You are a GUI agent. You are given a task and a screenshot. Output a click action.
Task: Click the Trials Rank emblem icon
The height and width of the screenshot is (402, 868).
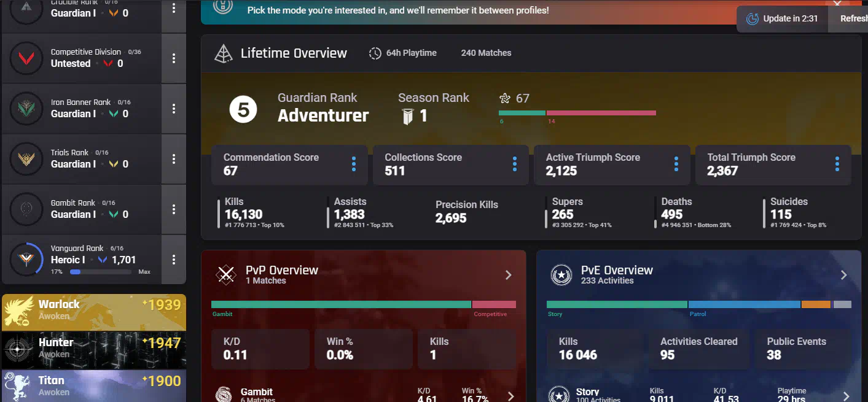tap(26, 159)
